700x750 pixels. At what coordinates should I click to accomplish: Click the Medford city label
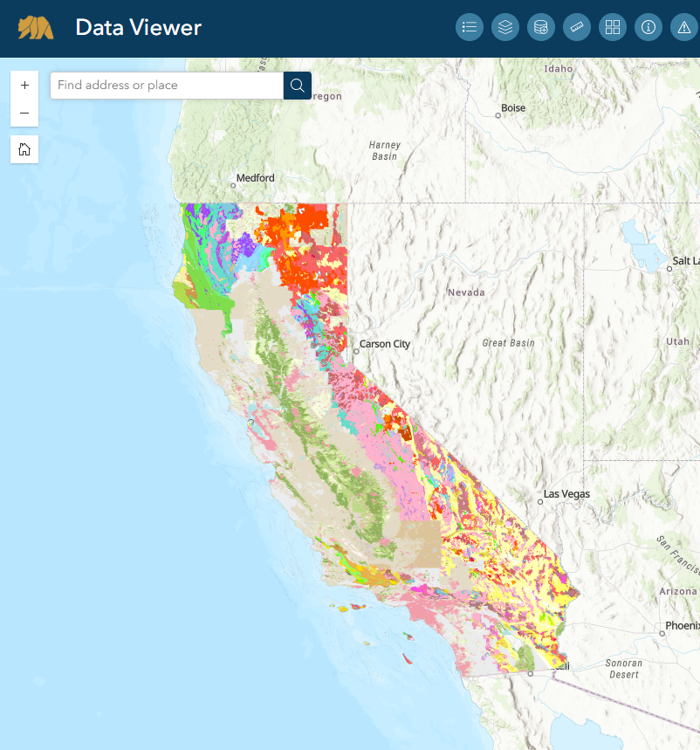point(255,178)
